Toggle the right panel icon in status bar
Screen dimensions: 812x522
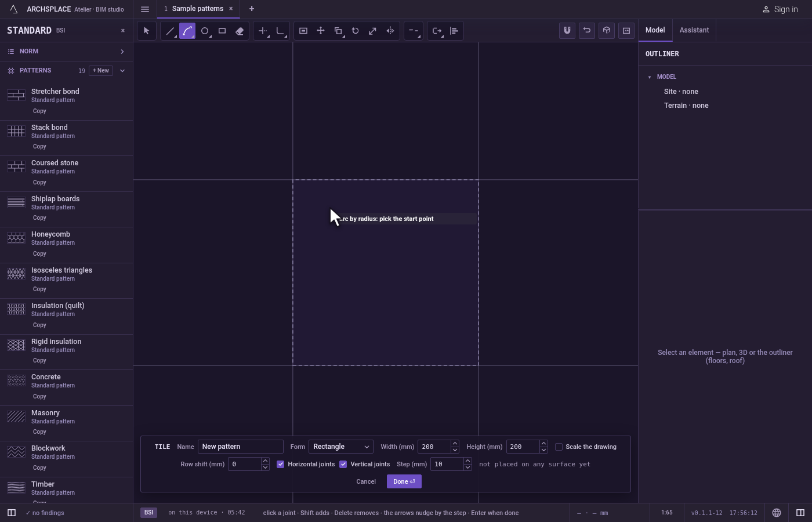tap(800, 513)
